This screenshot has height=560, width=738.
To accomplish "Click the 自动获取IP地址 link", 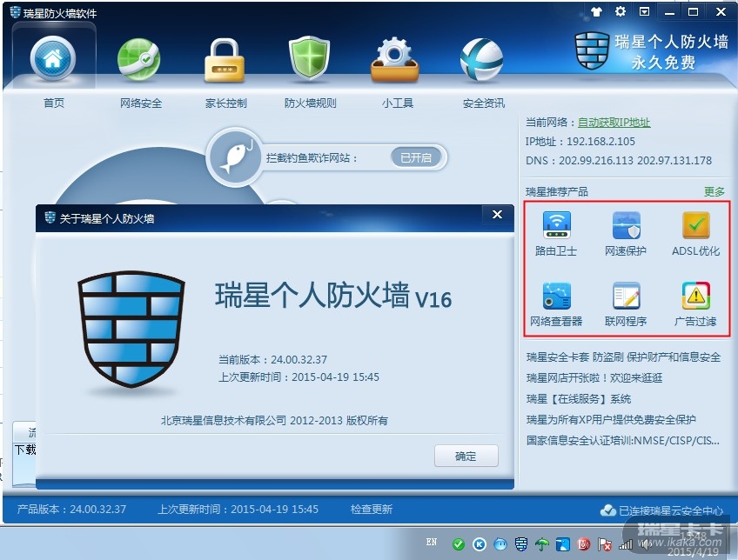I will point(614,123).
